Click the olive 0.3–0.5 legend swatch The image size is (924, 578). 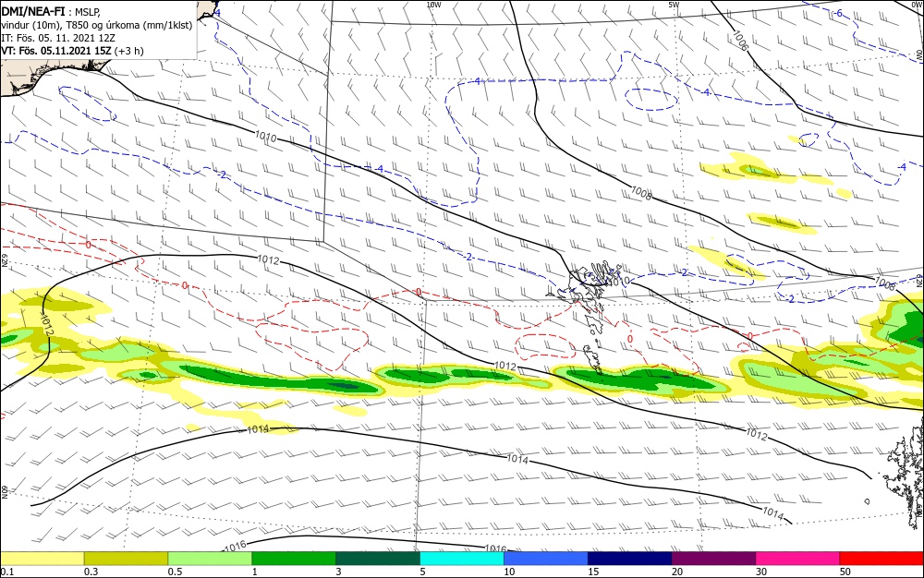pyautogui.click(x=126, y=559)
